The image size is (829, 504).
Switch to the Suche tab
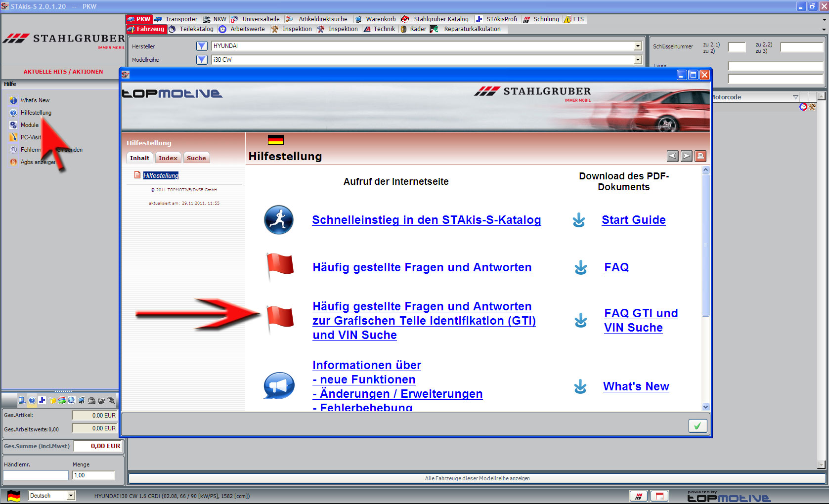coord(196,158)
